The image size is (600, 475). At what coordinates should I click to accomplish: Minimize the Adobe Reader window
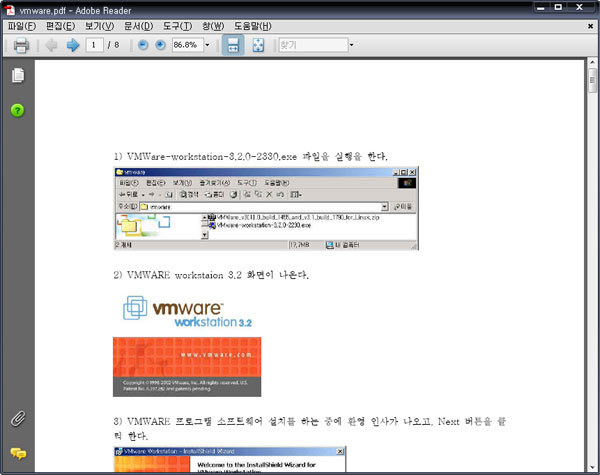(x=541, y=7)
